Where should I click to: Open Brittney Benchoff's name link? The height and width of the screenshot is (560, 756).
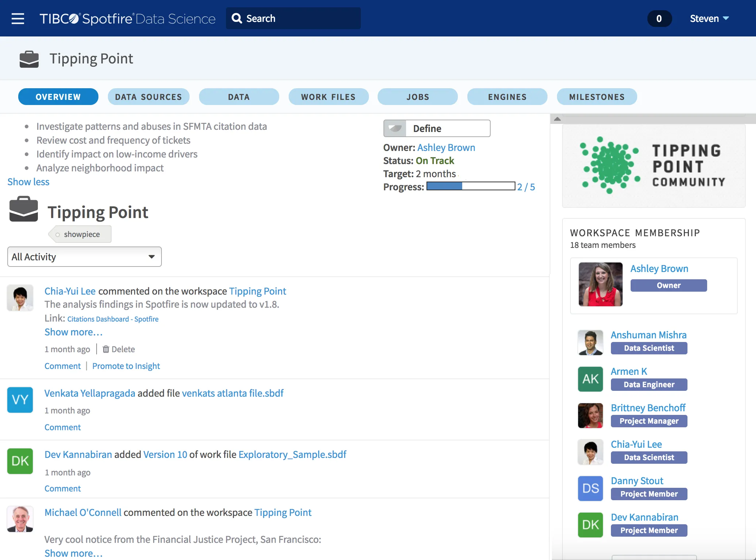click(648, 408)
